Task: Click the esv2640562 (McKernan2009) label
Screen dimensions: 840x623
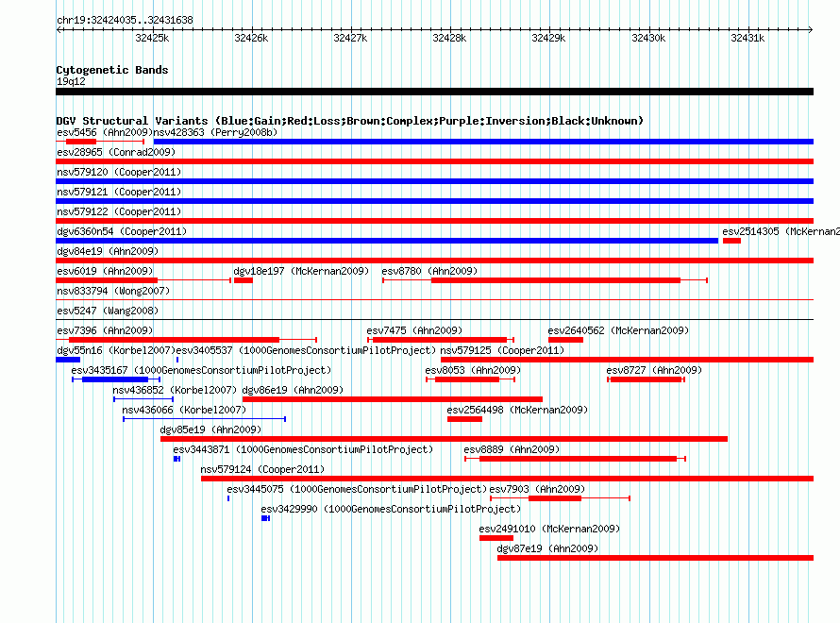Action: tap(618, 330)
